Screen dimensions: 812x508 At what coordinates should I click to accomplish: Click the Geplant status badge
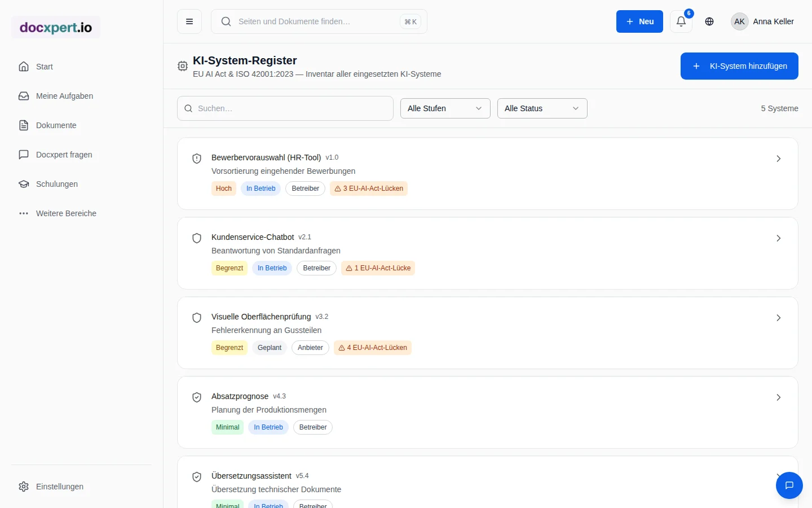(270, 348)
